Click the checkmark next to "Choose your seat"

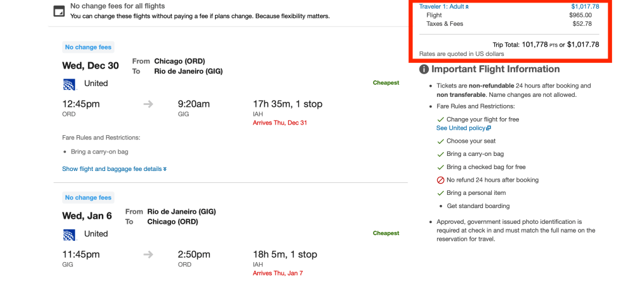click(440, 141)
